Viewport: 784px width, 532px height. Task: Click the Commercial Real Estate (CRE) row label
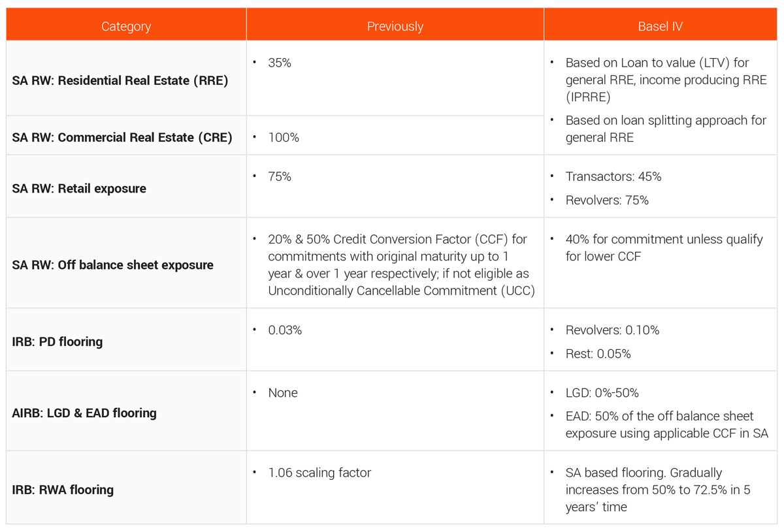[122, 138]
